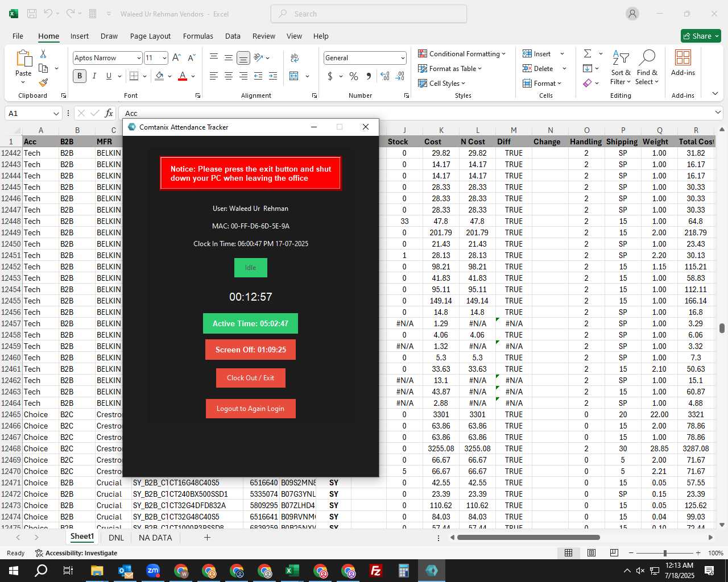Apply the yellow Fill Color bucket
The image size is (728, 582).
click(x=160, y=76)
